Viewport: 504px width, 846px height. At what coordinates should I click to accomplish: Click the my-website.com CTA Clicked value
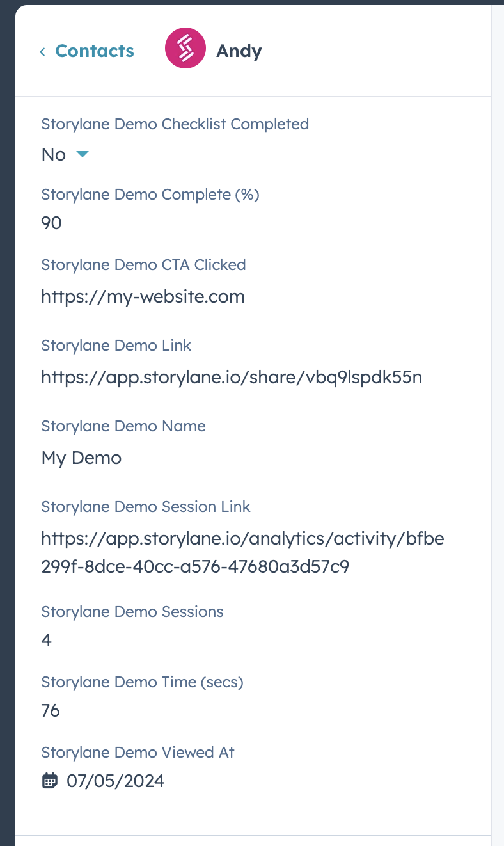[143, 297]
